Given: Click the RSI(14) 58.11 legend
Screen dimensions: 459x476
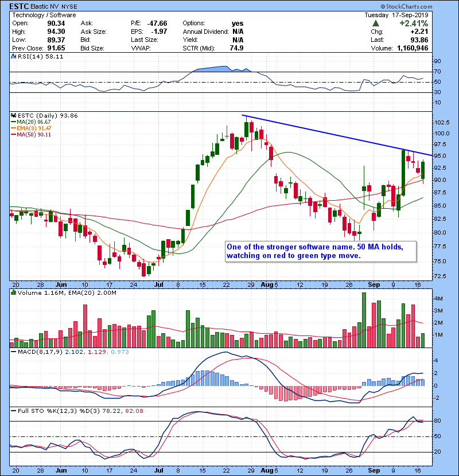Looking at the screenshot, I should [x=40, y=56].
